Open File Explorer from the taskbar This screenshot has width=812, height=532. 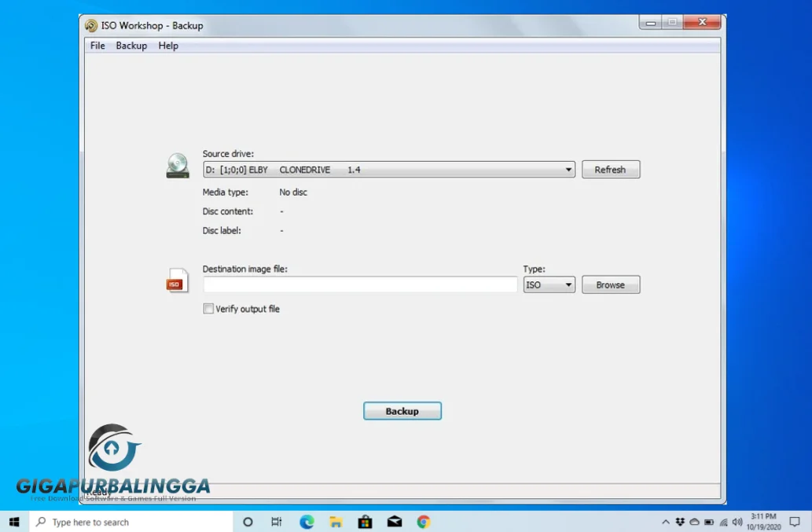pyautogui.click(x=336, y=522)
